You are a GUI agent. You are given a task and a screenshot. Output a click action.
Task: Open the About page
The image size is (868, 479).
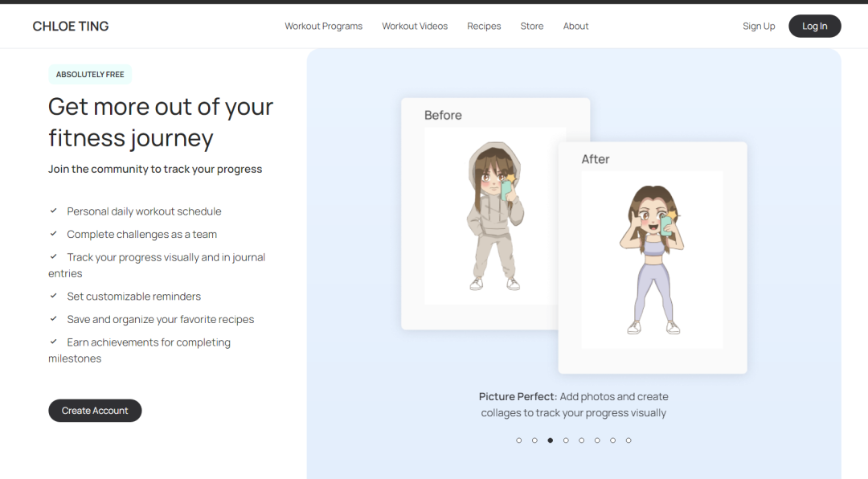click(x=575, y=26)
